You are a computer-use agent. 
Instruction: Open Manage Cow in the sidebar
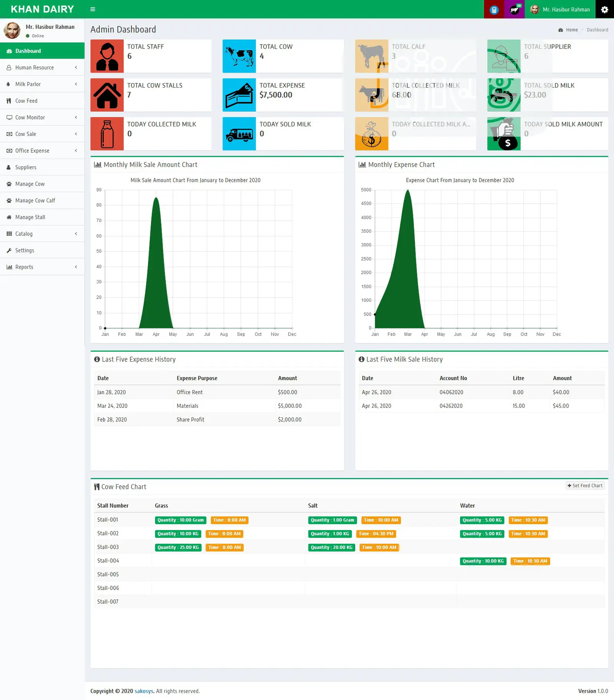pyautogui.click(x=42, y=184)
